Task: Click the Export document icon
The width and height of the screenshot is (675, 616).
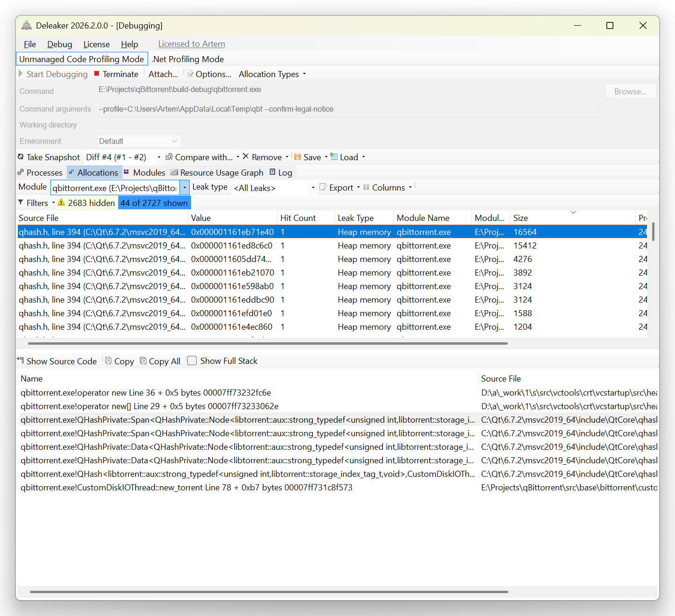Action: click(323, 187)
